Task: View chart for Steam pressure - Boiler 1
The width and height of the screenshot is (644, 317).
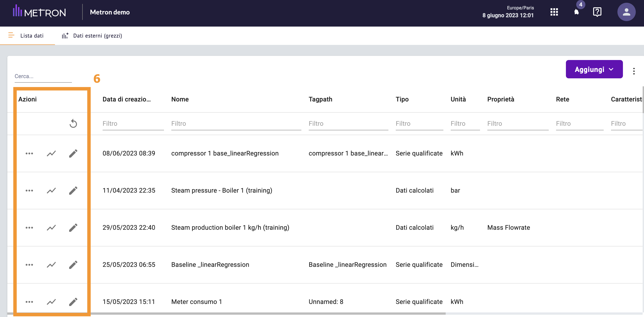Action: pyautogui.click(x=51, y=191)
